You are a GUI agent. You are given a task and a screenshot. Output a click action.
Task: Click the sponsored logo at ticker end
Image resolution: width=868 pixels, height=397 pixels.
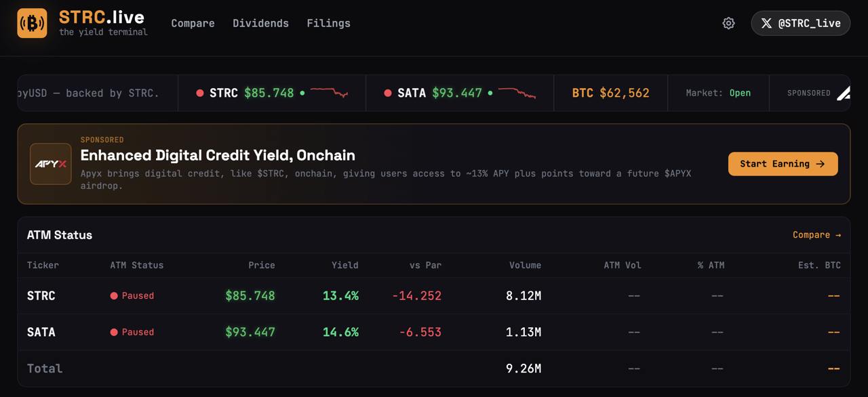(x=844, y=93)
